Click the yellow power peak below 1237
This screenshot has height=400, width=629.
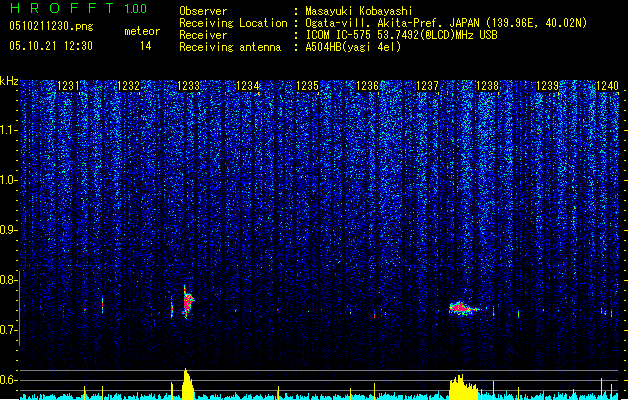[463, 388]
